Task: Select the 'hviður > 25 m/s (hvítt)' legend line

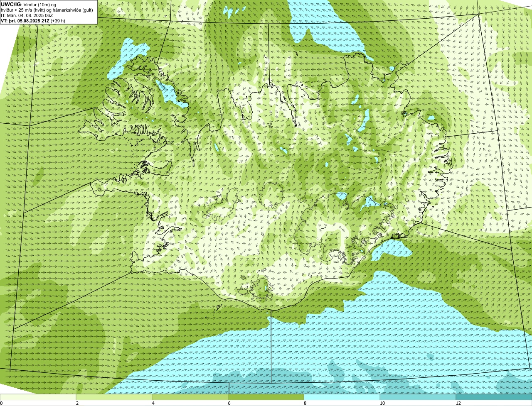Action: pos(47,10)
